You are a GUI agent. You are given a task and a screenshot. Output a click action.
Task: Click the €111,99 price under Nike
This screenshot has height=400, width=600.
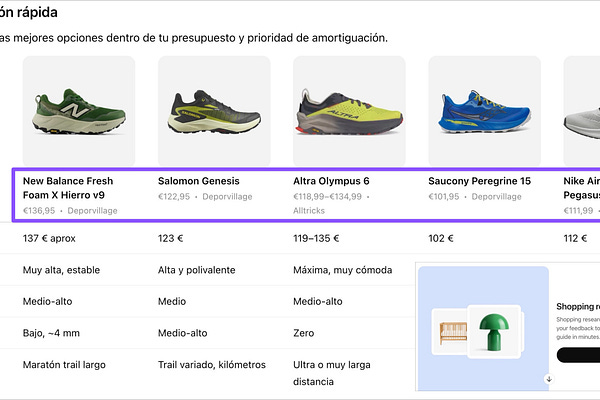(x=578, y=211)
